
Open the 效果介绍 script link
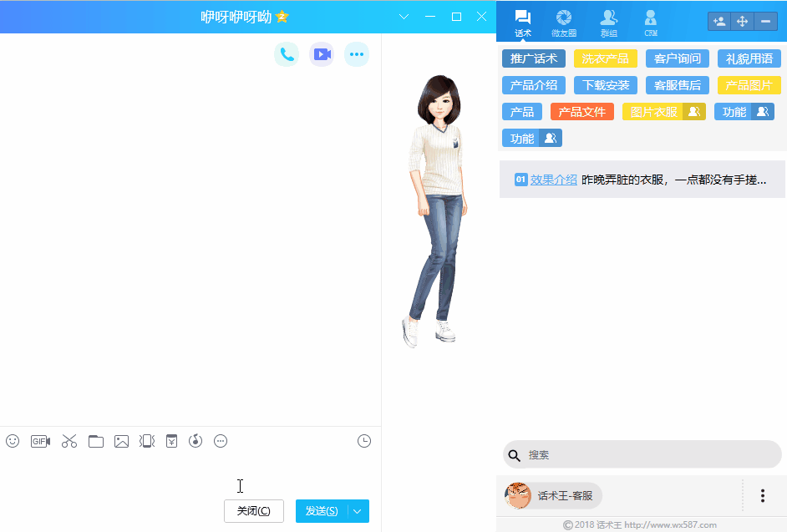click(553, 180)
